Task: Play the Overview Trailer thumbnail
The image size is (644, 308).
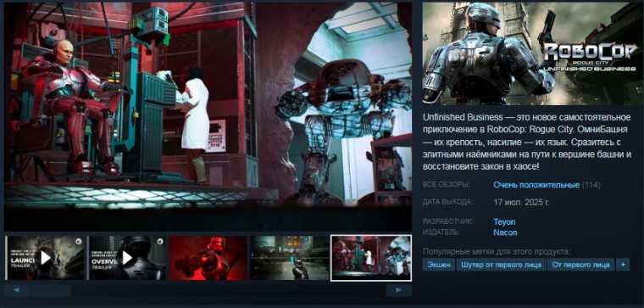Action: pyautogui.click(x=127, y=258)
